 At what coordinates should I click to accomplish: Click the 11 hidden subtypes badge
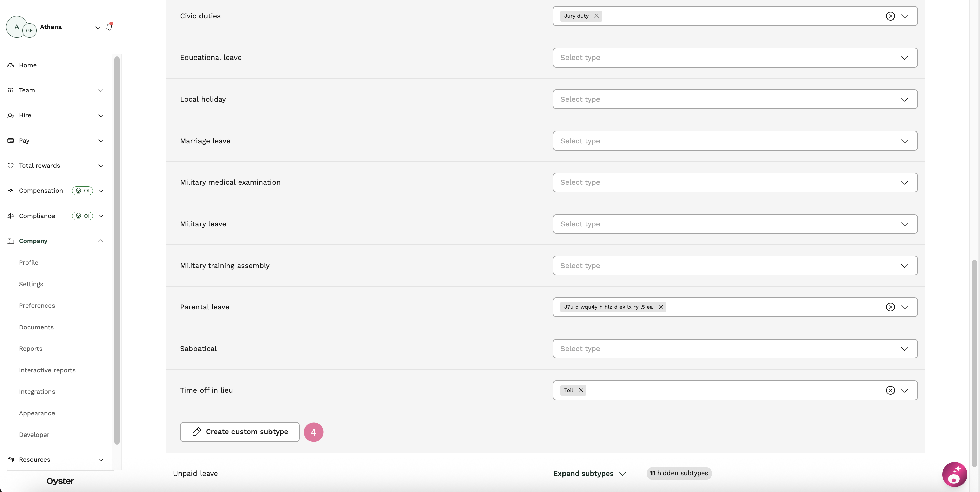pyautogui.click(x=679, y=474)
